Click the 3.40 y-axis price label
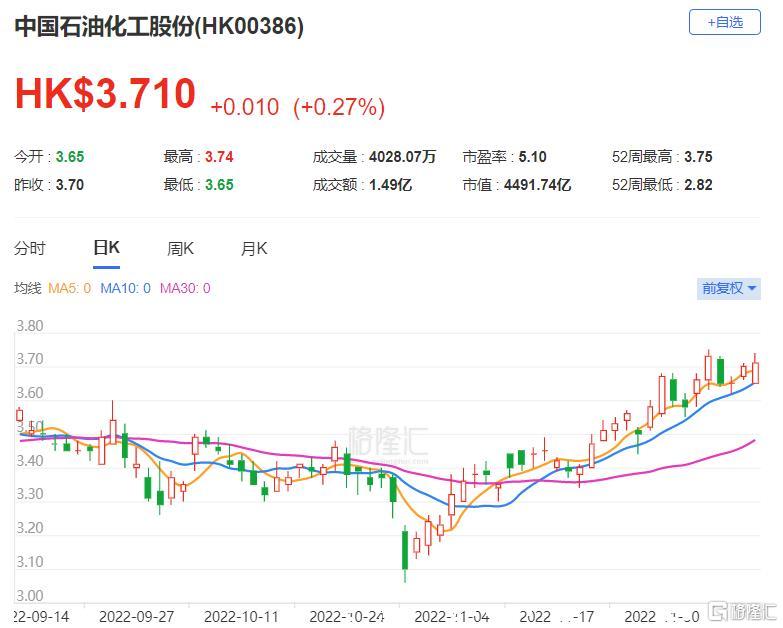This screenshot has height=628, width=783. (30, 461)
